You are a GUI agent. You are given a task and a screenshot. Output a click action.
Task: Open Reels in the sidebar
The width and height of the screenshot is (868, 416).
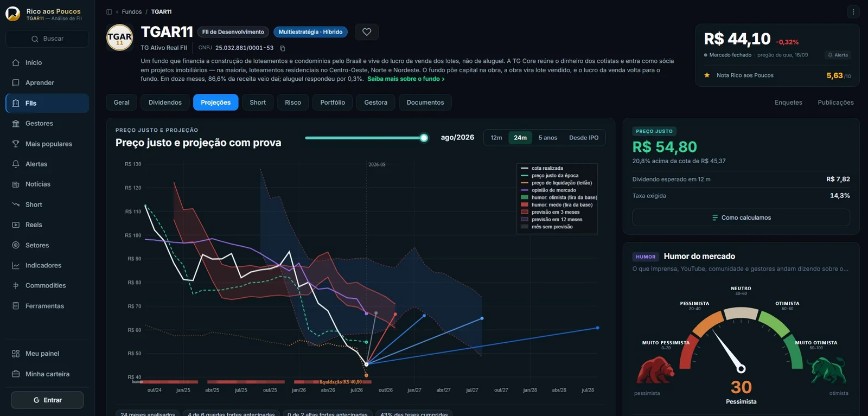click(47, 225)
